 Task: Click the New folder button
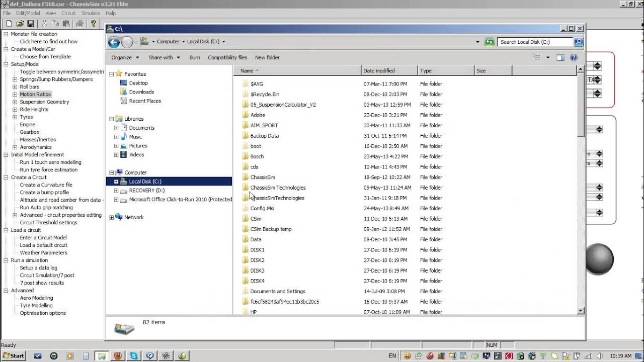point(267,57)
